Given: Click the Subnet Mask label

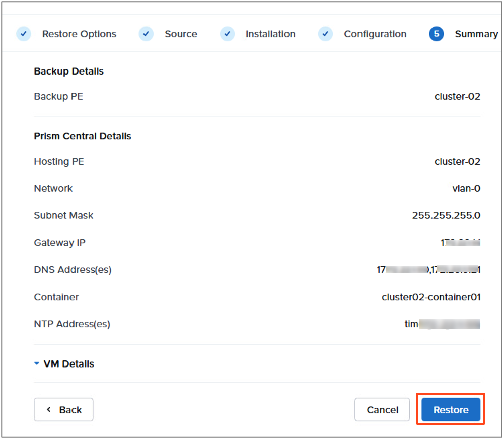Looking at the screenshot, I should (x=63, y=215).
